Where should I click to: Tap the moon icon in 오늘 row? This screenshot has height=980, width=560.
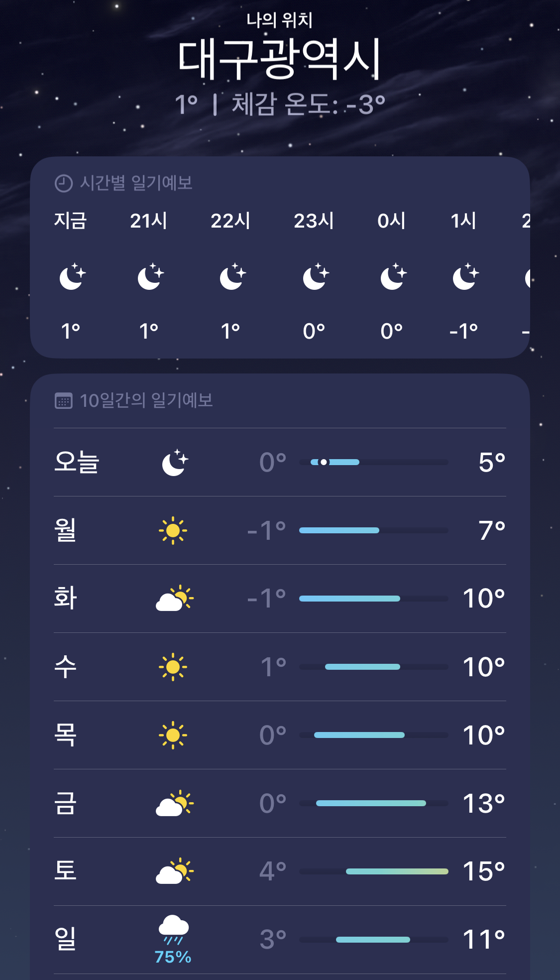[175, 463]
